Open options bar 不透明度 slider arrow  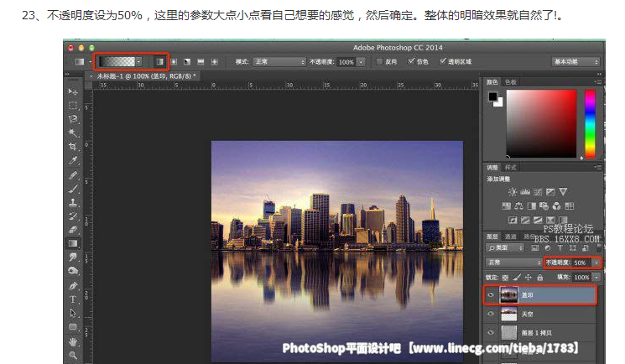coord(361,62)
